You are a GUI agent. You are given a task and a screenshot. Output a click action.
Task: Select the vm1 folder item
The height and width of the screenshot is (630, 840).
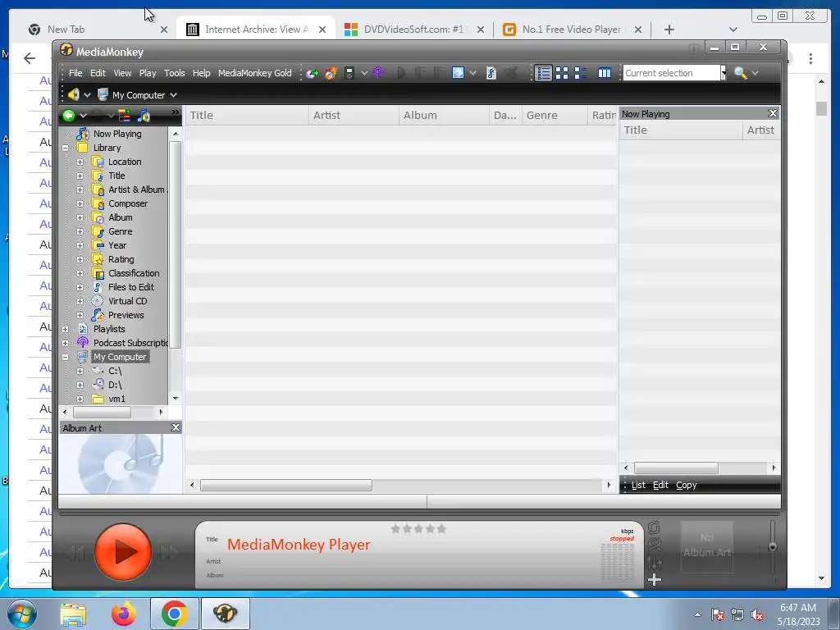coord(116,399)
